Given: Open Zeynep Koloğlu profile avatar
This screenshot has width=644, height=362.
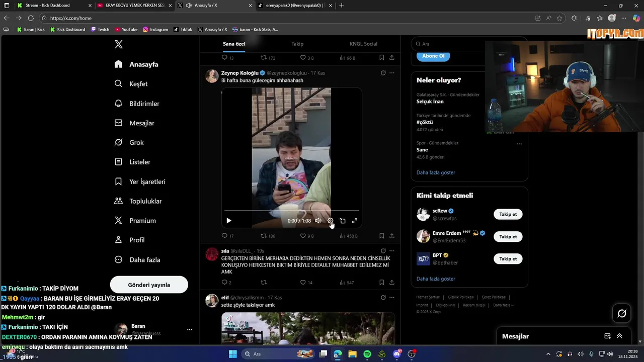Looking at the screenshot, I should point(212,76).
